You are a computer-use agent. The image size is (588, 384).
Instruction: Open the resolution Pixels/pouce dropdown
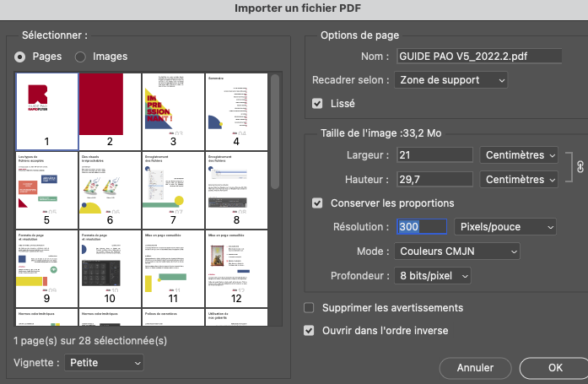[504, 227]
